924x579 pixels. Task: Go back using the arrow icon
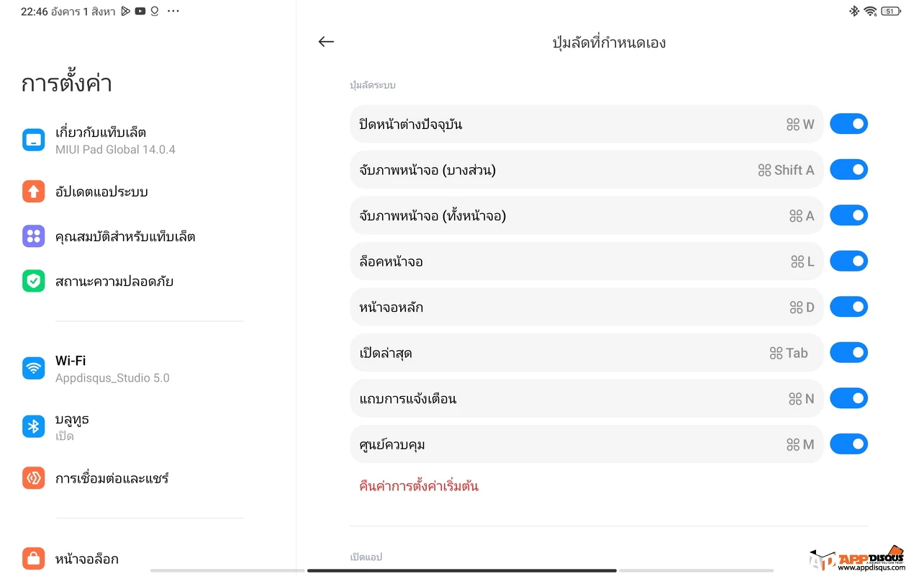326,42
